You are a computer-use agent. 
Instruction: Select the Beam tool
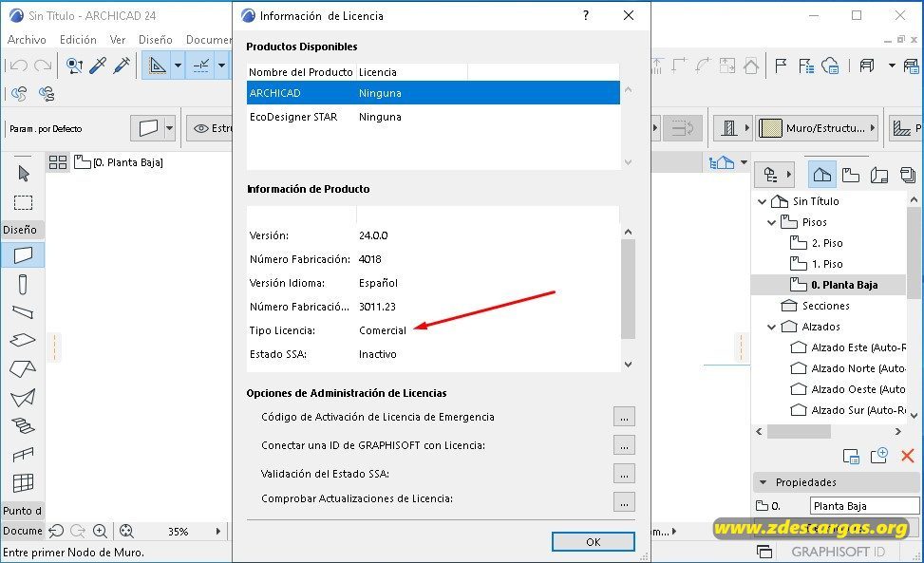(x=23, y=312)
